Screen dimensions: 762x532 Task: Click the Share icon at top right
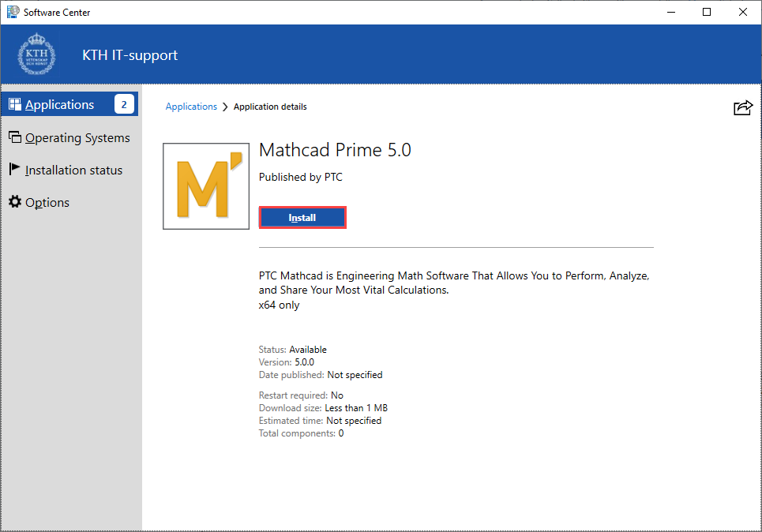[743, 107]
